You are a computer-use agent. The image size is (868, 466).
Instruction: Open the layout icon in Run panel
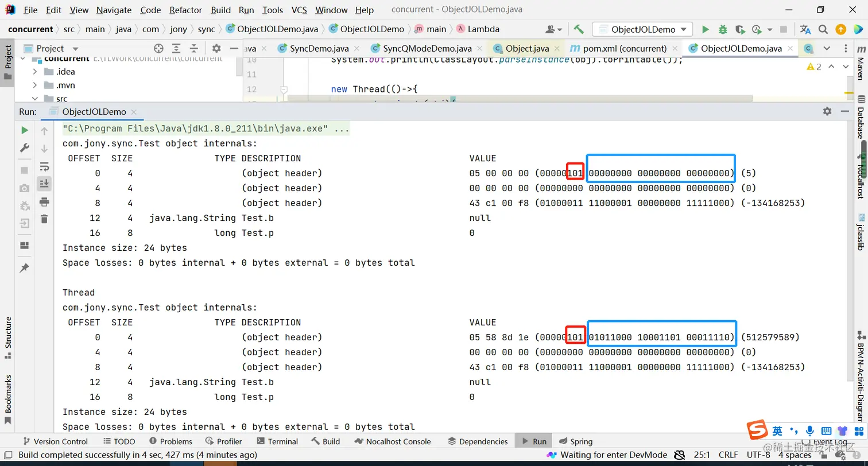(25, 246)
